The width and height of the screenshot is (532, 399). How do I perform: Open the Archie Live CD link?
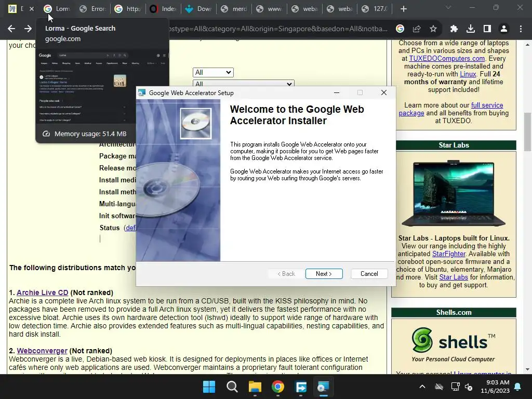pos(43,292)
